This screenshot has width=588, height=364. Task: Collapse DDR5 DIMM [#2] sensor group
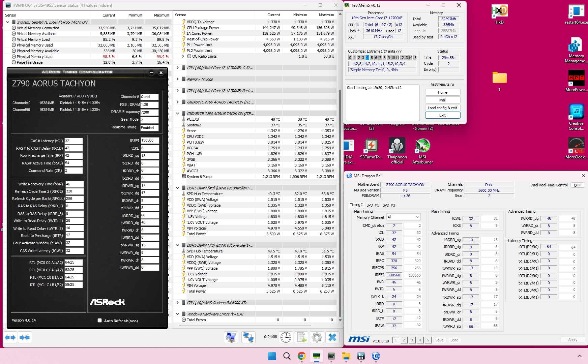pyautogui.click(x=177, y=245)
